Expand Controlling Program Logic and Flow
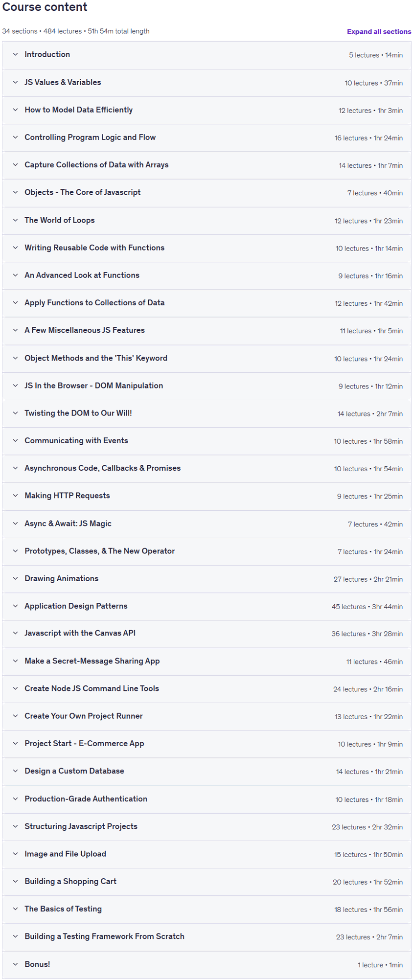 [x=206, y=137]
